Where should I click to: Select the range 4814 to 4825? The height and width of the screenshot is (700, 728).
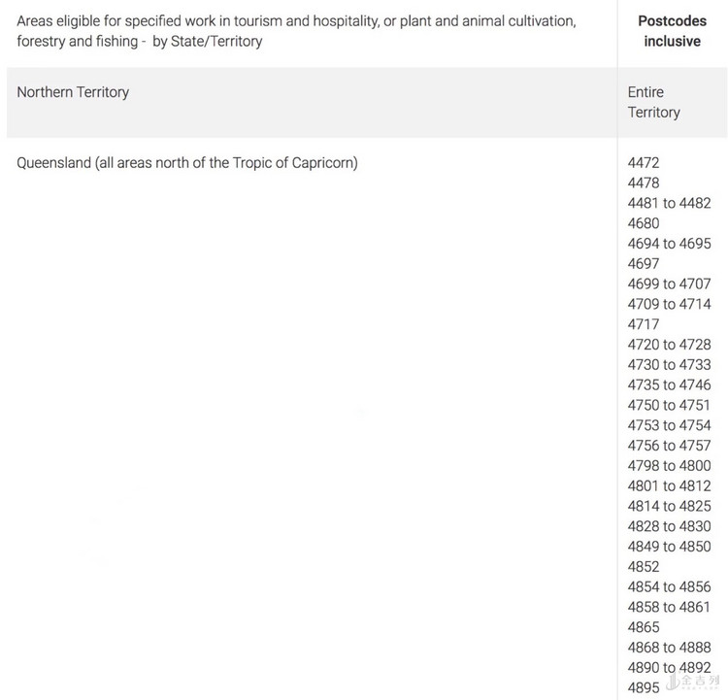pyautogui.click(x=669, y=506)
